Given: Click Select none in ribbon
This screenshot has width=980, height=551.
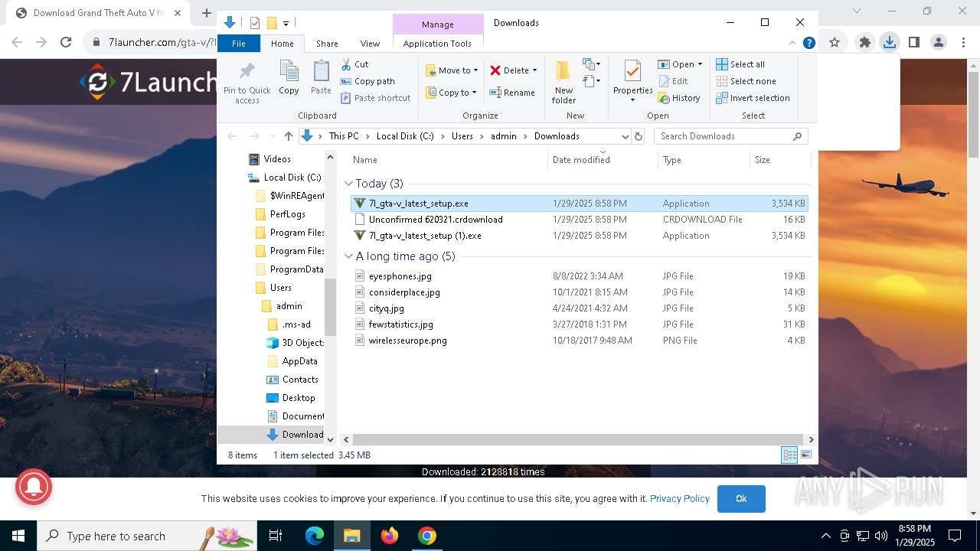Looking at the screenshot, I should tap(746, 81).
